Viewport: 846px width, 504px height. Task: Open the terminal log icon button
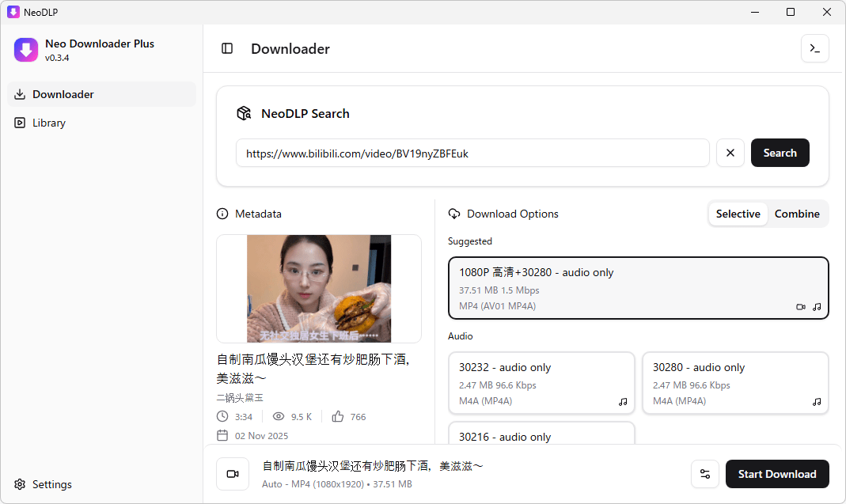(x=814, y=48)
